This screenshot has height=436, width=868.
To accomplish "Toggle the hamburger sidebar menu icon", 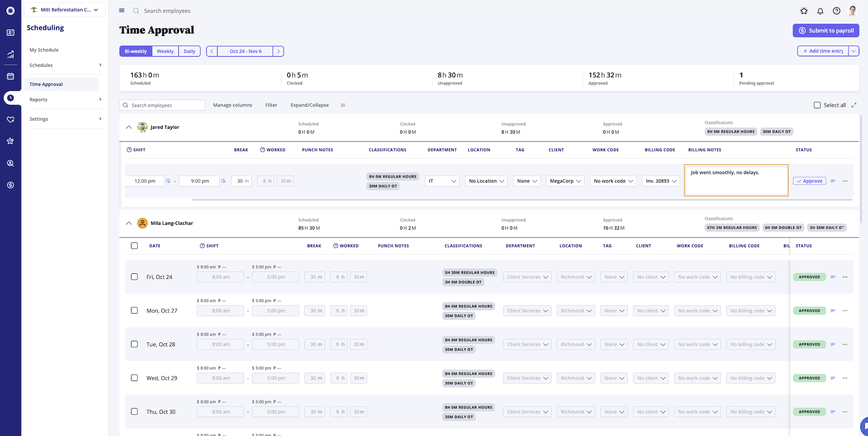I will 122,11.
